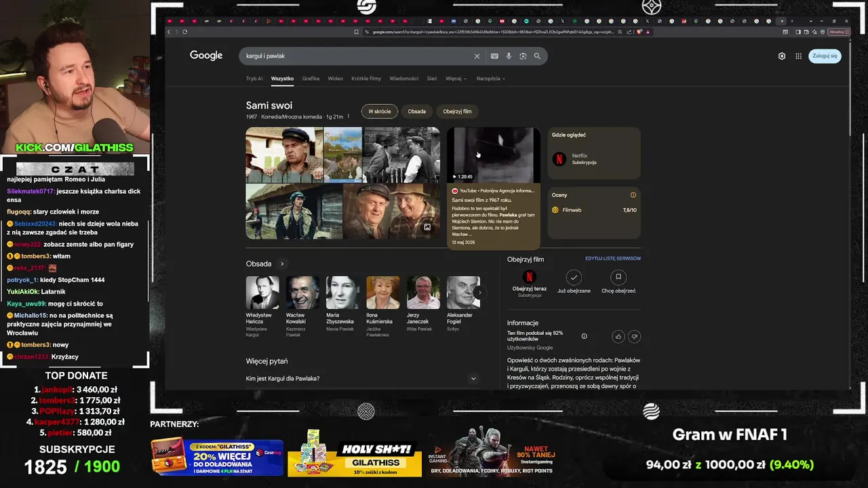Screen dimensions: 868x488
Task: Play the 1:20:45 YouTube video thumbnail
Action: (x=494, y=155)
